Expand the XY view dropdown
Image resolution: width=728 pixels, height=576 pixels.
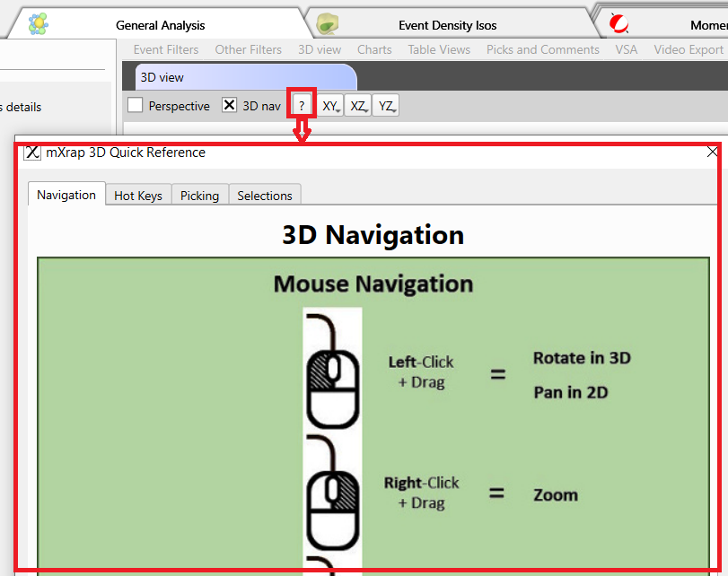[330, 106]
